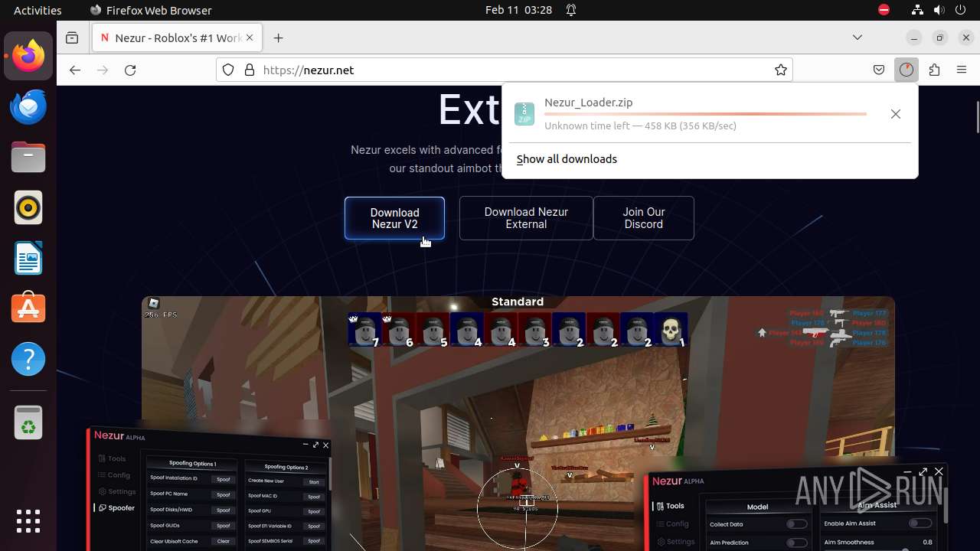Open Ubuntu Software from the dock
Image resolution: width=980 pixels, height=551 pixels.
point(28,308)
